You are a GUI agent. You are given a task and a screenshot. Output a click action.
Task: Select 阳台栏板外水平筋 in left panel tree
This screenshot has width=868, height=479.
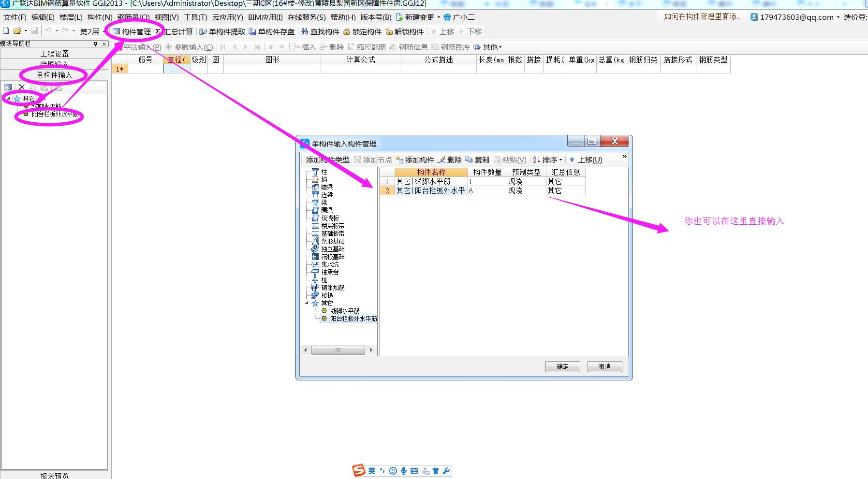[55, 115]
